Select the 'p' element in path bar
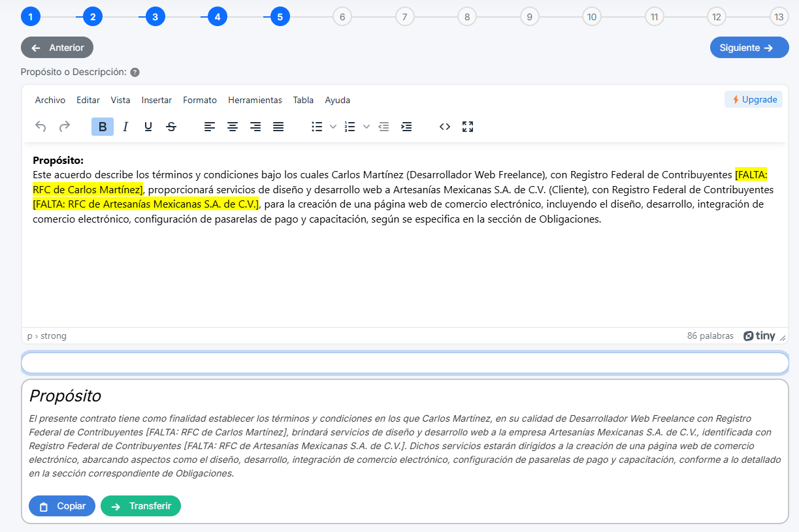Screen dimensions: 799x532 pos(29,336)
